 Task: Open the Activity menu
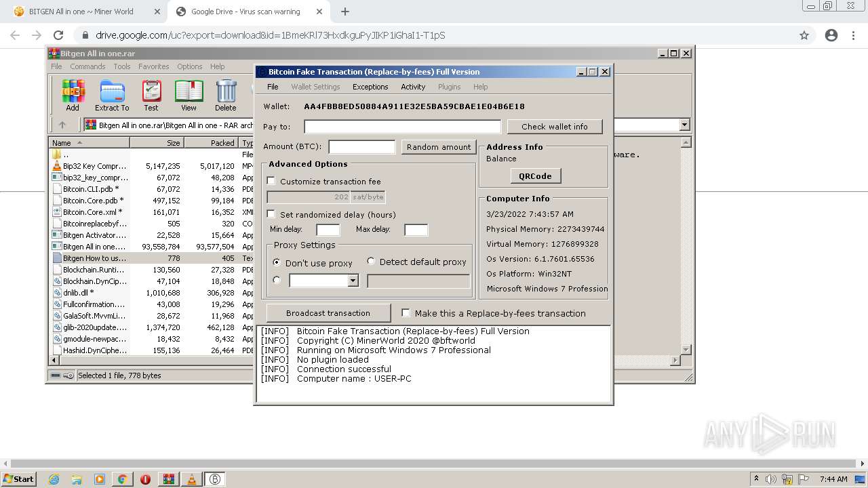click(x=413, y=87)
